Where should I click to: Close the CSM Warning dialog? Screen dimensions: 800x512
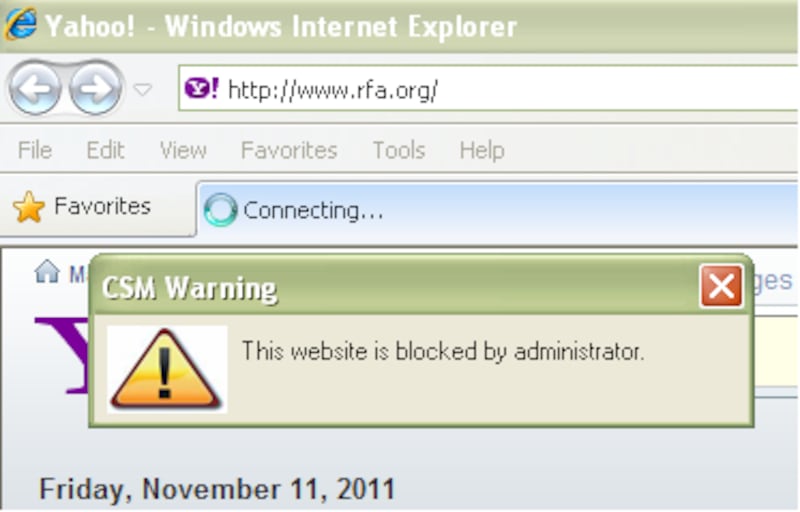click(x=721, y=286)
